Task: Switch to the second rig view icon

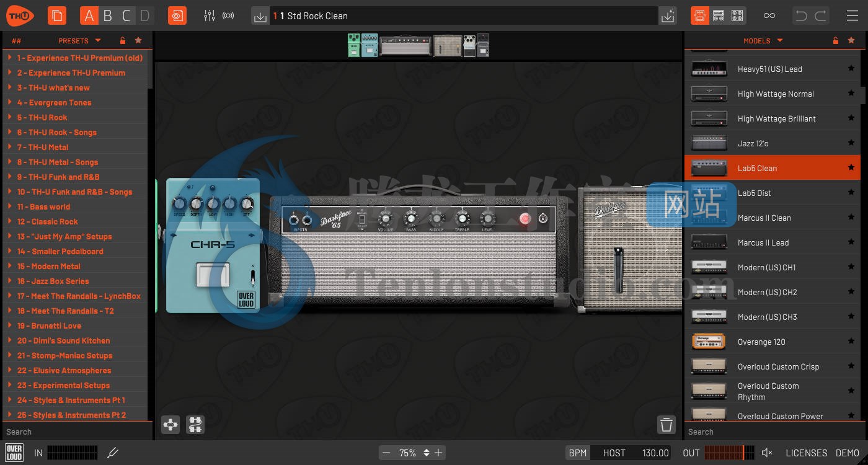Action: [719, 15]
